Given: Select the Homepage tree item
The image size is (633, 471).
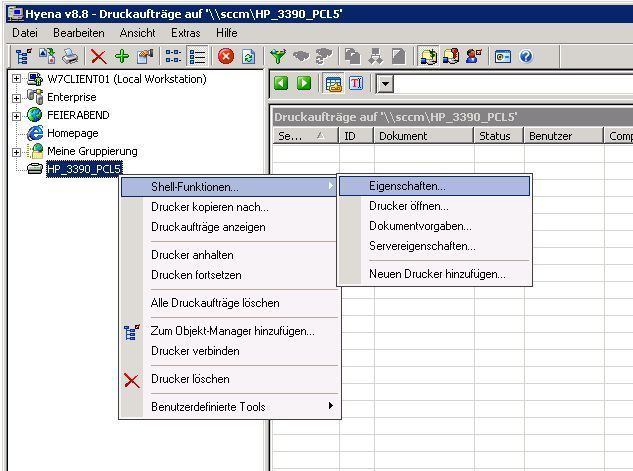Looking at the screenshot, I should [x=73, y=133].
